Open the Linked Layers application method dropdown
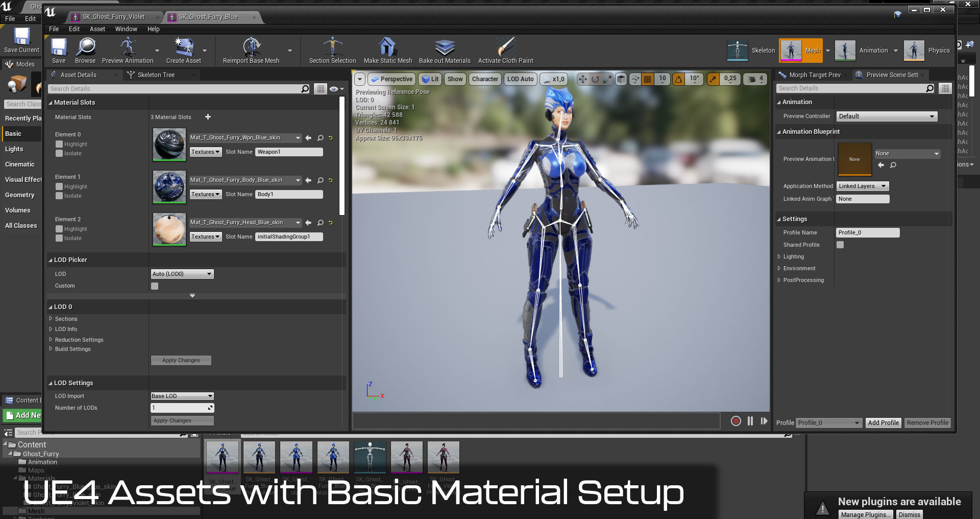 (863, 186)
